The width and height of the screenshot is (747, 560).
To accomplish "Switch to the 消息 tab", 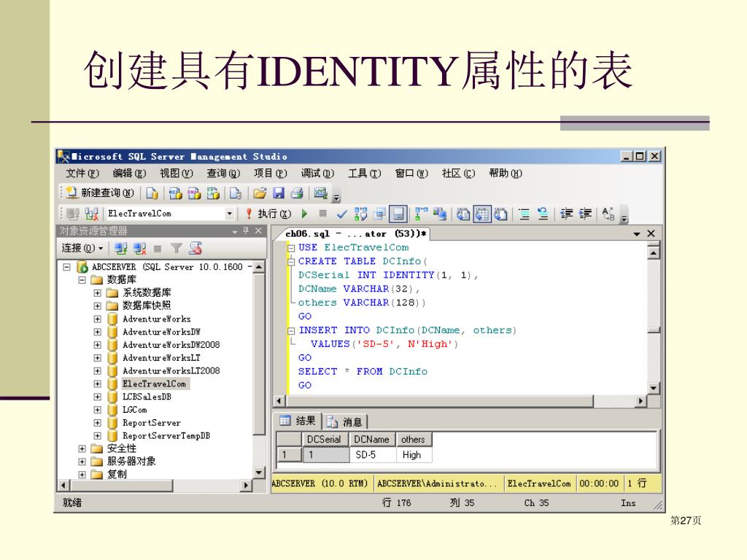I will (345, 422).
